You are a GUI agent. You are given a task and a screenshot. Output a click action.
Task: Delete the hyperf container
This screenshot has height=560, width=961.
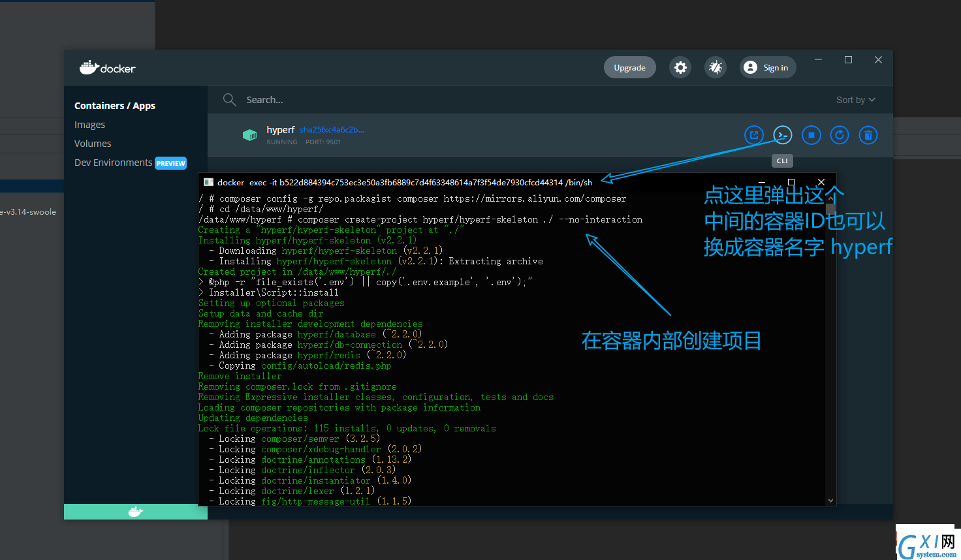[868, 135]
